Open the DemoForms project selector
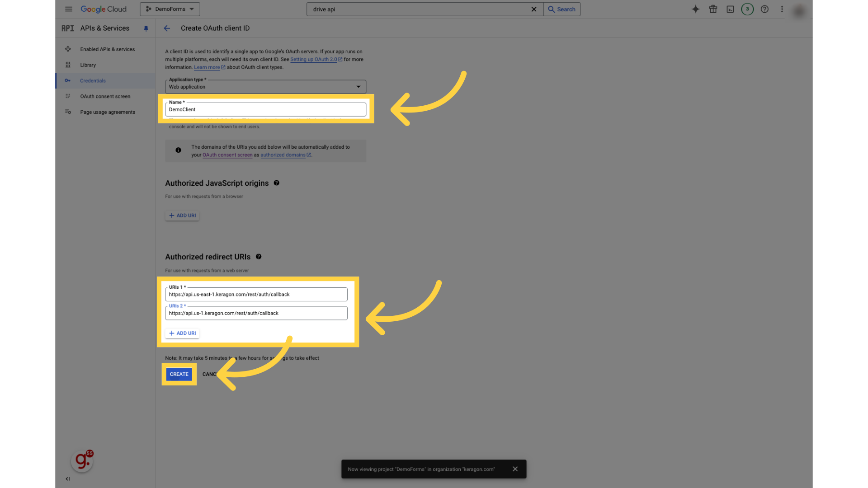868x488 pixels. click(170, 9)
